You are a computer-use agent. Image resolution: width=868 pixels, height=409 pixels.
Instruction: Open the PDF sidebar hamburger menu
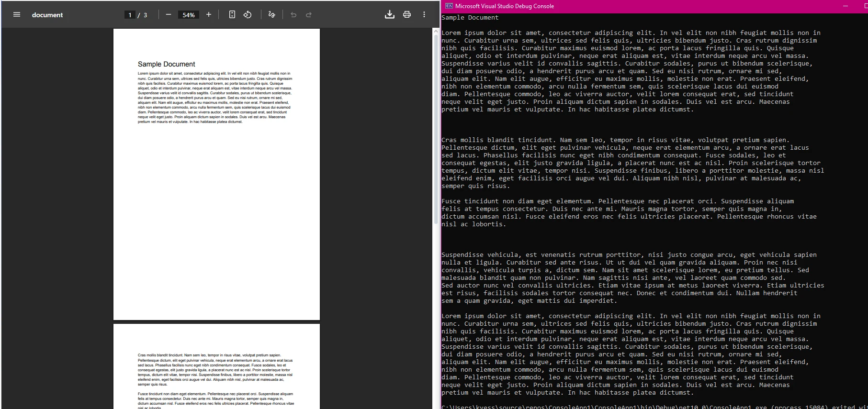[x=17, y=14]
